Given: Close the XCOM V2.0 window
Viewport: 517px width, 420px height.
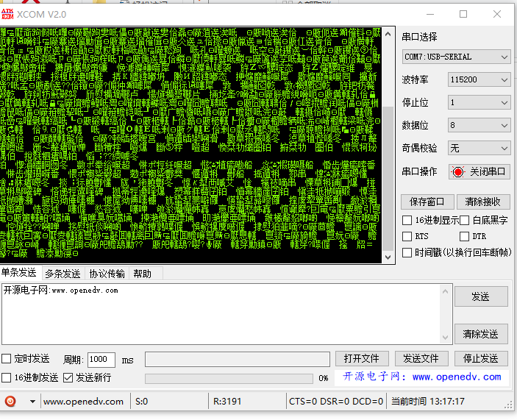Looking at the screenshot, I should pyautogui.click(x=497, y=14).
